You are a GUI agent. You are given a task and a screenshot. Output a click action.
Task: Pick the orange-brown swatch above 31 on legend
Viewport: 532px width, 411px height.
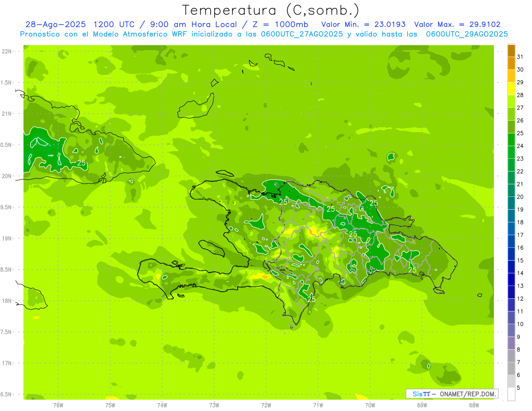pos(511,50)
